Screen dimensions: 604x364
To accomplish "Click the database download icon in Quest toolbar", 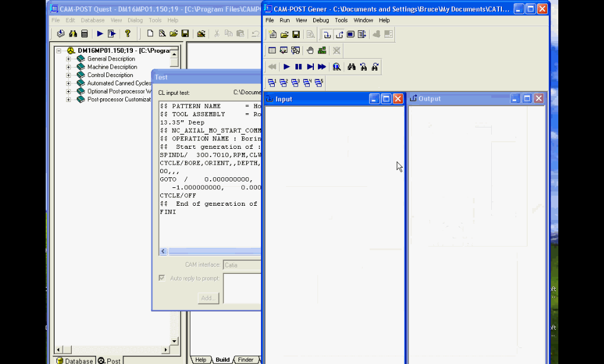I will pos(61,33).
